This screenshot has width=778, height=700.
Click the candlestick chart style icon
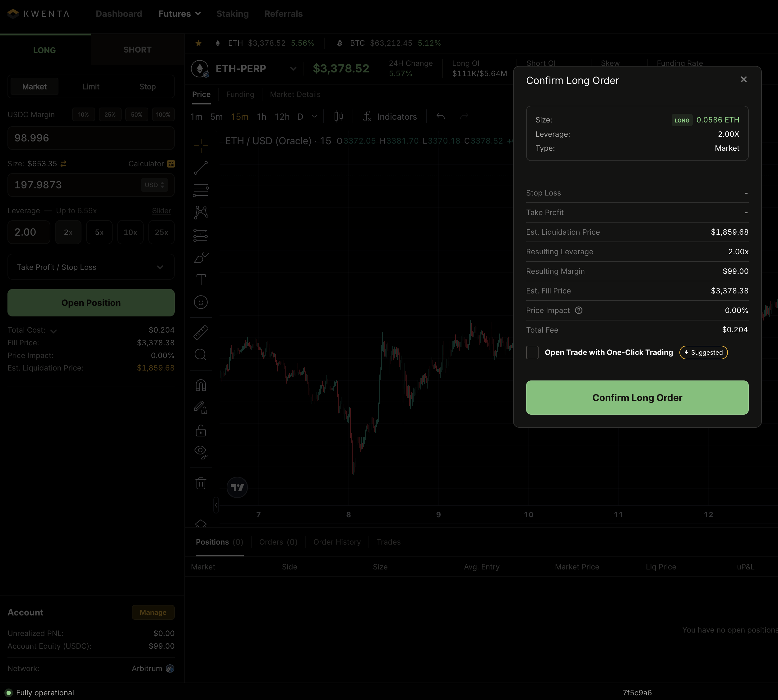click(338, 117)
